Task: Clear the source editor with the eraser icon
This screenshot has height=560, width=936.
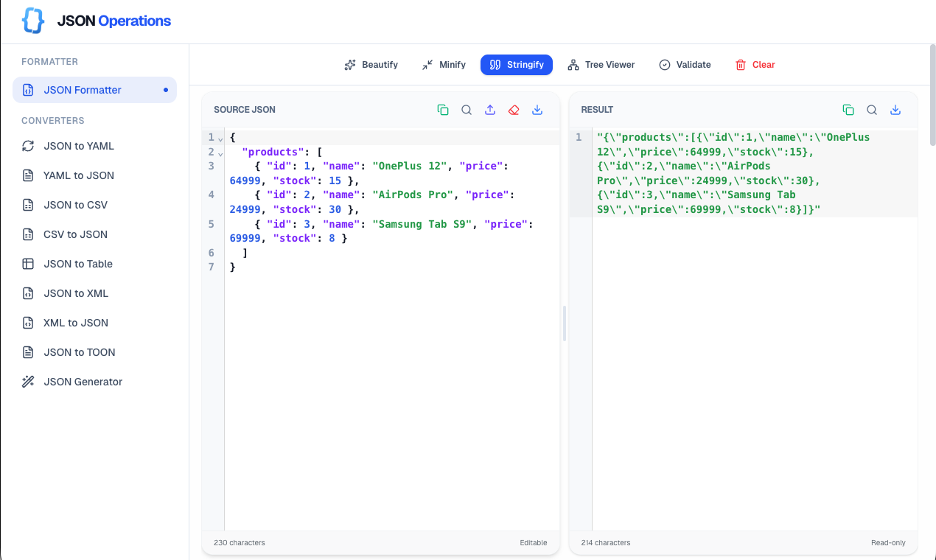Action: point(514,109)
